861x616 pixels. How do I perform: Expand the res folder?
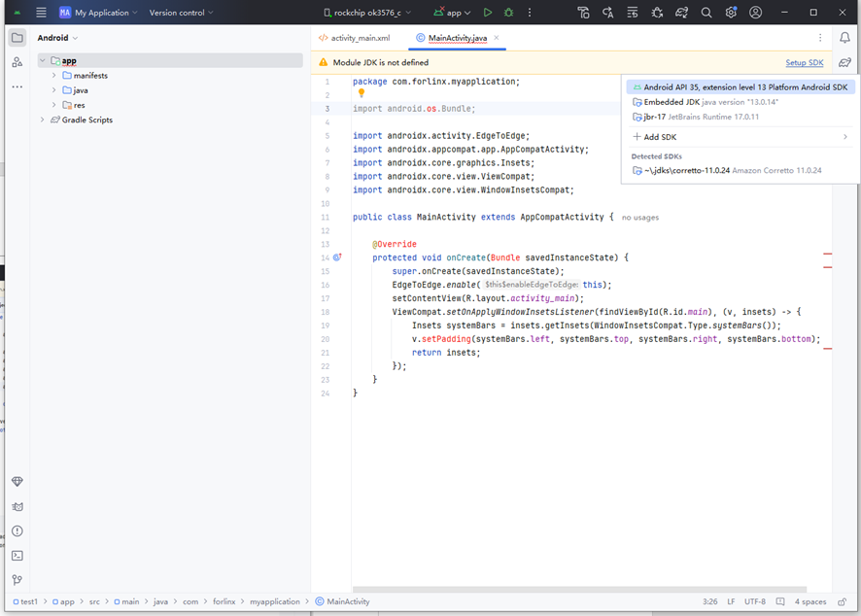pyautogui.click(x=53, y=105)
